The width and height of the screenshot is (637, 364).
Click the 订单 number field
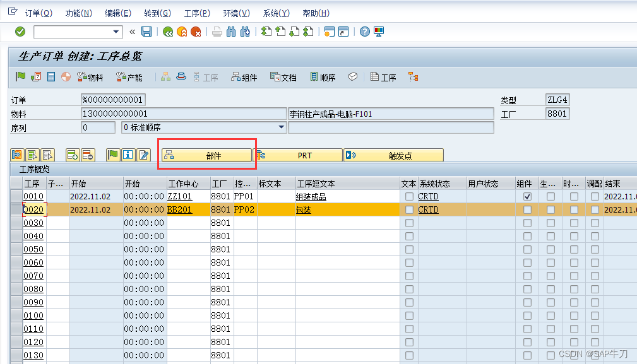click(x=113, y=100)
